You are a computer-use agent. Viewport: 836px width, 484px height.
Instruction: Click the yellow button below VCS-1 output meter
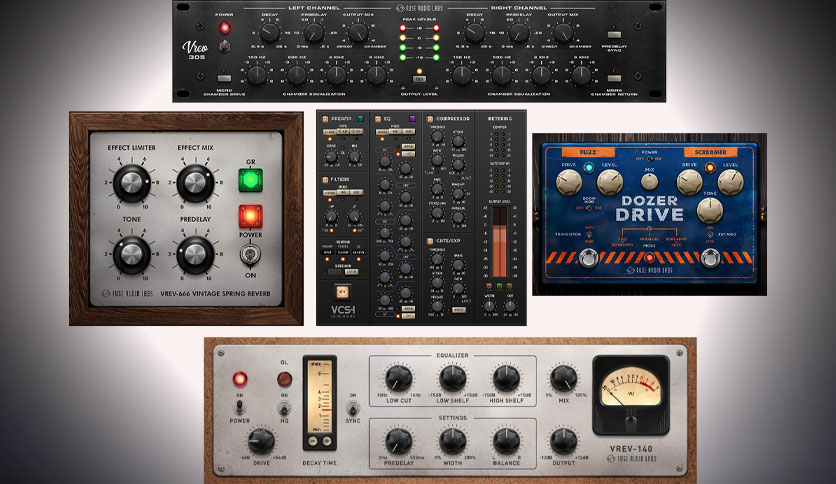pyautogui.click(x=510, y=286)
